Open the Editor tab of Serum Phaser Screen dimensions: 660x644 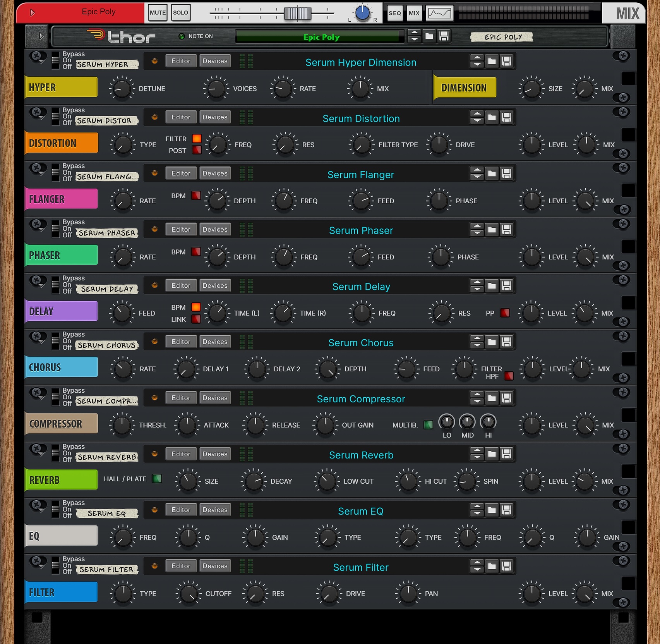click(x=181, y=229)
